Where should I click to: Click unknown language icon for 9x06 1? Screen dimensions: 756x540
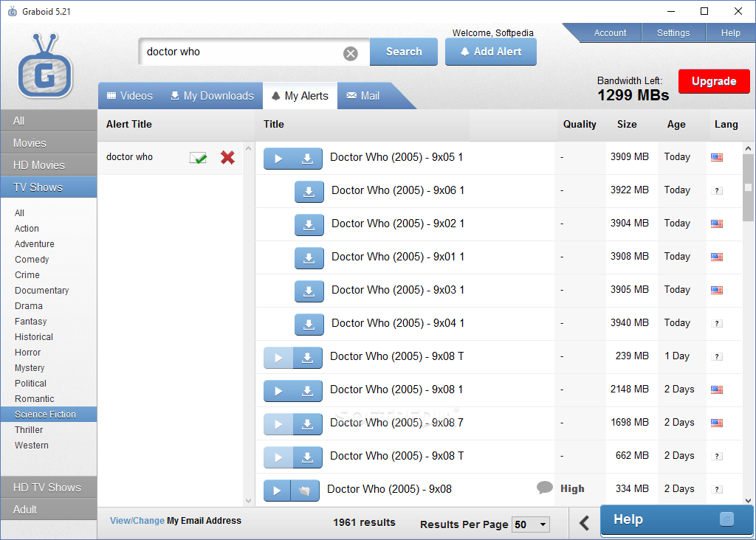click(x=717, y=191)
